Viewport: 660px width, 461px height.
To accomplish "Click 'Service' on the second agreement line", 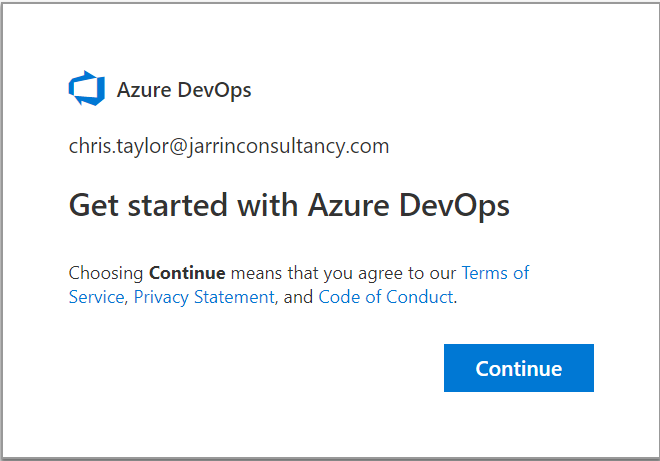I will pos(96,297).
